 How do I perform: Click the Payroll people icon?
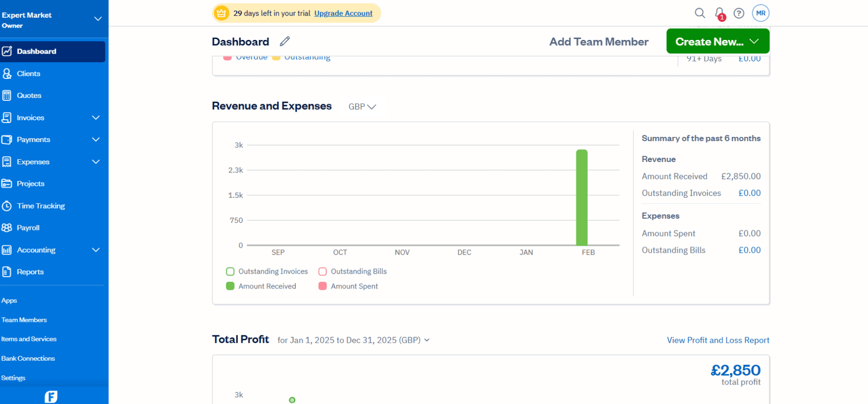click(7, 228)
